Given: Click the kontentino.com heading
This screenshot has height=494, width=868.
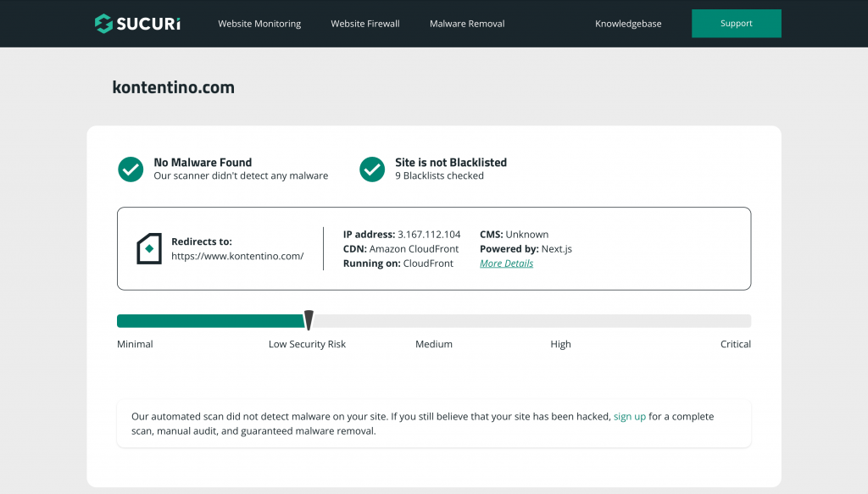Looking at the screenshot, I should [x=173, y=87].
